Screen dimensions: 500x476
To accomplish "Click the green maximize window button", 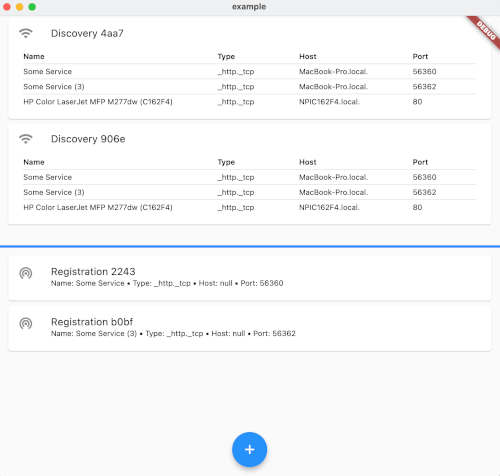I will (32, 7).
